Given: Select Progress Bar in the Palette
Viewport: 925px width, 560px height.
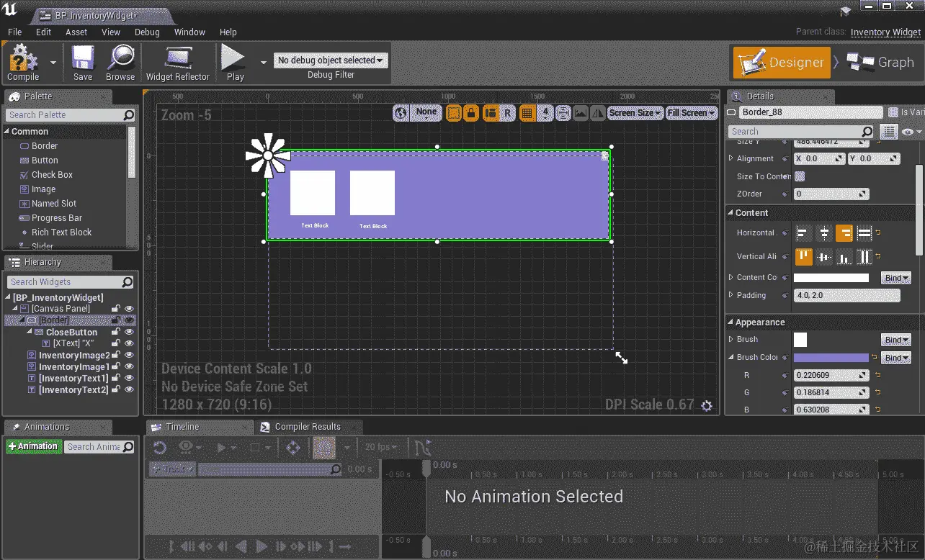Looking at the screenshot, I should coord(56,218).
